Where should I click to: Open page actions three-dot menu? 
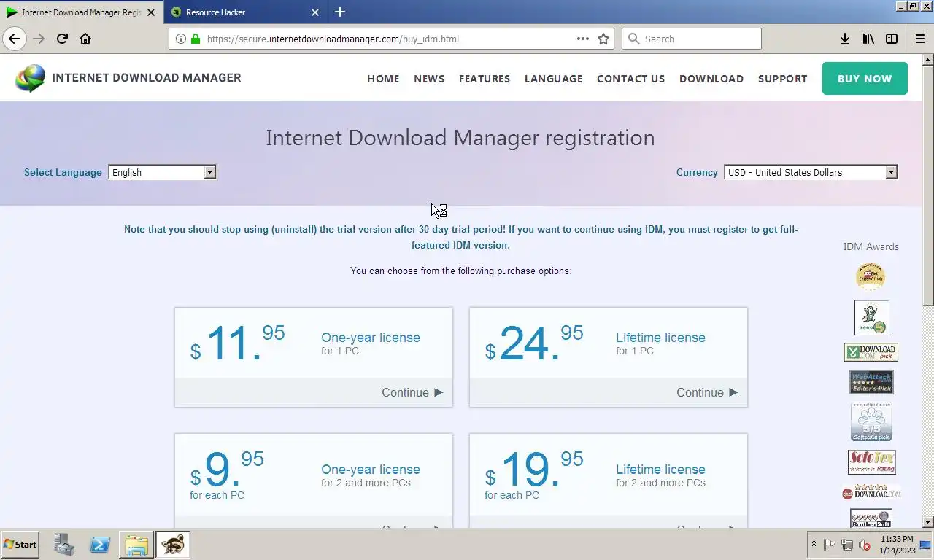[x=583, y=39]
